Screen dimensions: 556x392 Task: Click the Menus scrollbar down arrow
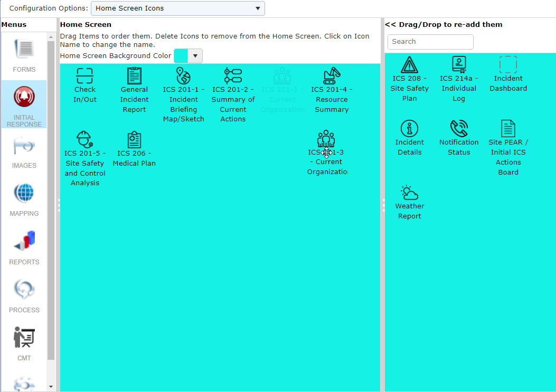[51, 387]
